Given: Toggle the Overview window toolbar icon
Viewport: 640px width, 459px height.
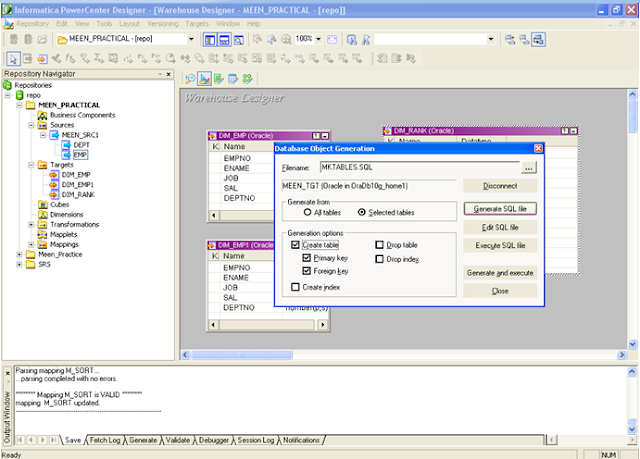Looking at the screenshot, I should (x=238, y=40).
